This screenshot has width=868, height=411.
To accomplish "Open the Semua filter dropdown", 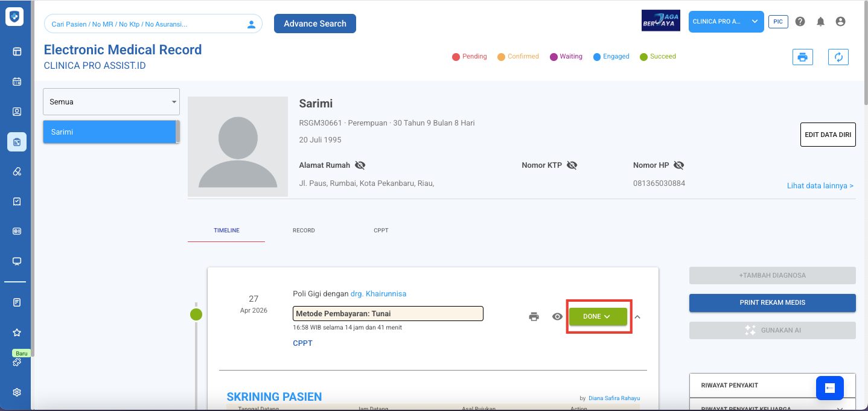I will pyautogui.click(x=111, y=102).
